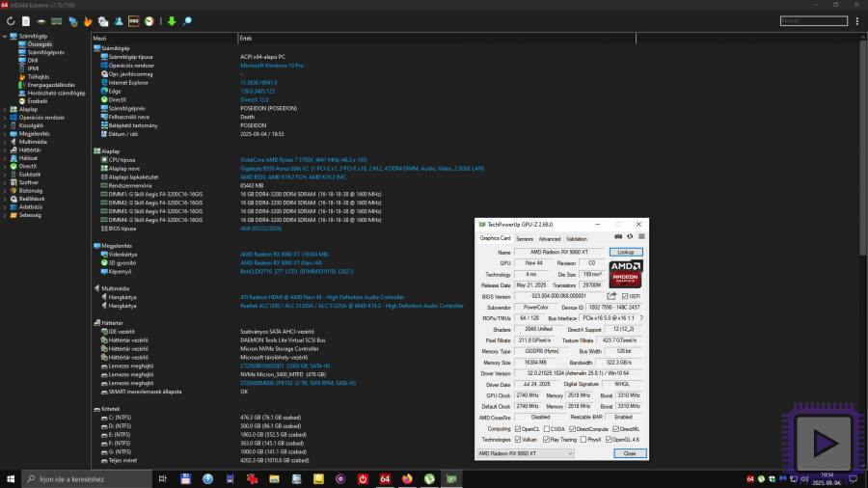This screenshot has height=488, width=868.
Task: Click the network audit monitor toolbar icon
Action: click(72, 21)
